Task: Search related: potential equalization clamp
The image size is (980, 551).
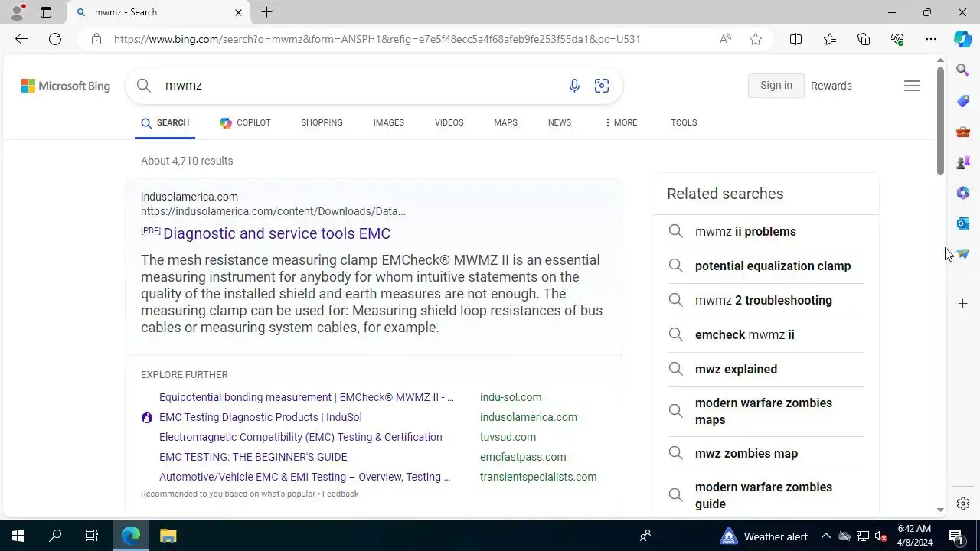Action: (766, 266)
